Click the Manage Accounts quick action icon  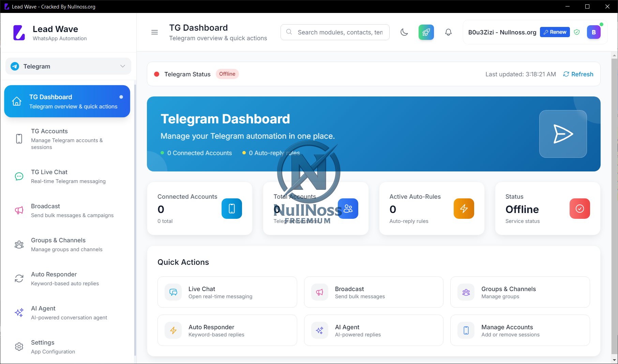[466, 330]
